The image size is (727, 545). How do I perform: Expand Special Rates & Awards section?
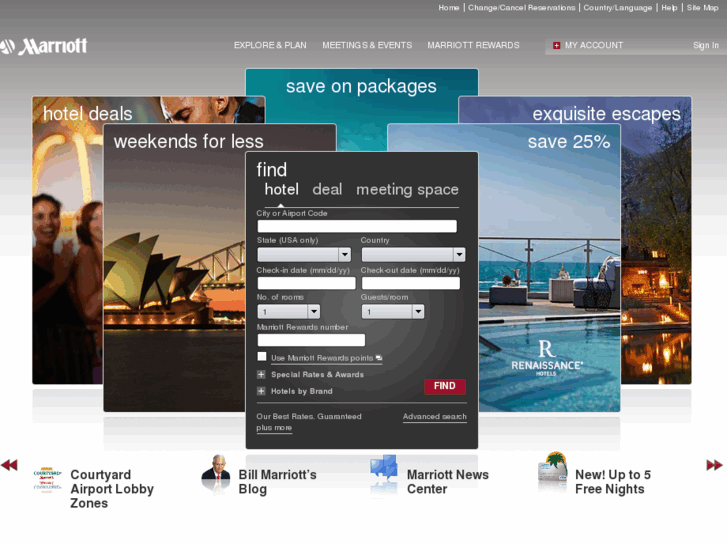coord(261,374)
